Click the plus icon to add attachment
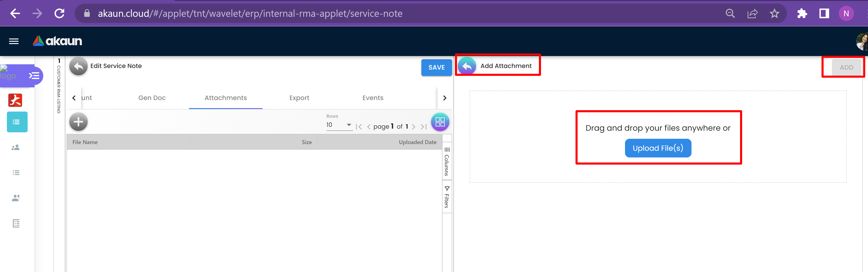This screenshot has width=868, height=272. 78,122
